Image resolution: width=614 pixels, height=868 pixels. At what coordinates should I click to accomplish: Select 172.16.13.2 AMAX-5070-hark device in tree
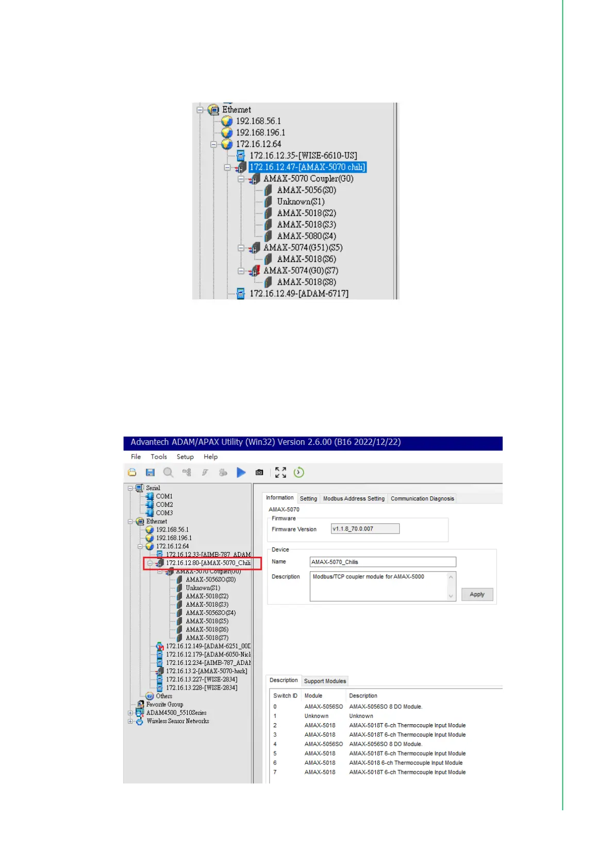pos(206,671)
